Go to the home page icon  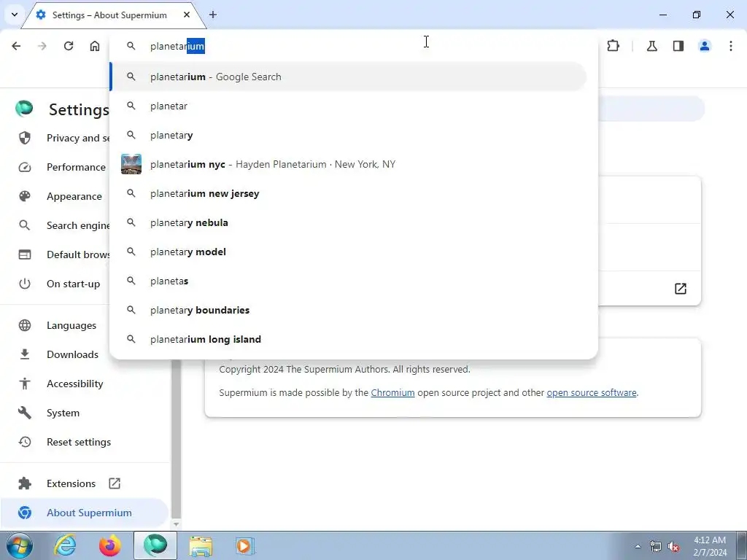(95, 46)
